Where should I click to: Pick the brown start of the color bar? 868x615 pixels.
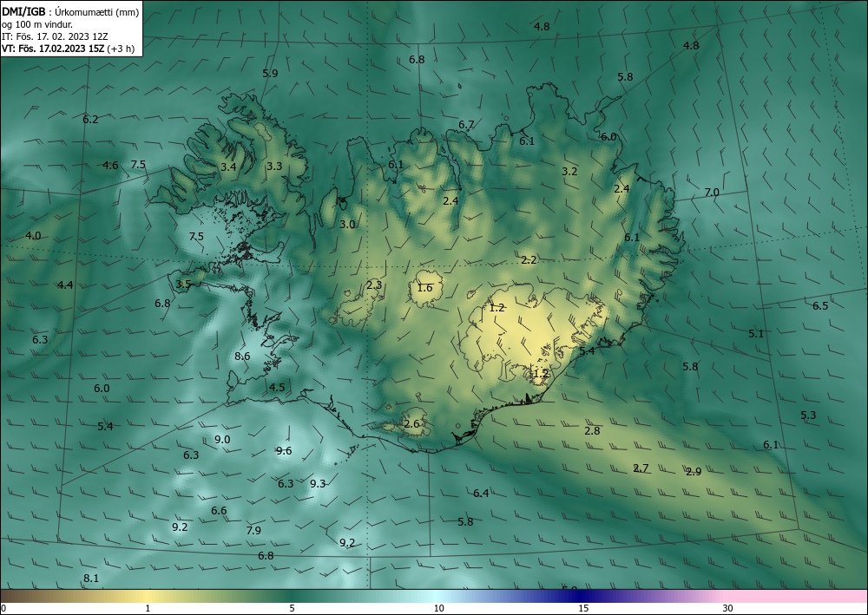tap(16, 596)
